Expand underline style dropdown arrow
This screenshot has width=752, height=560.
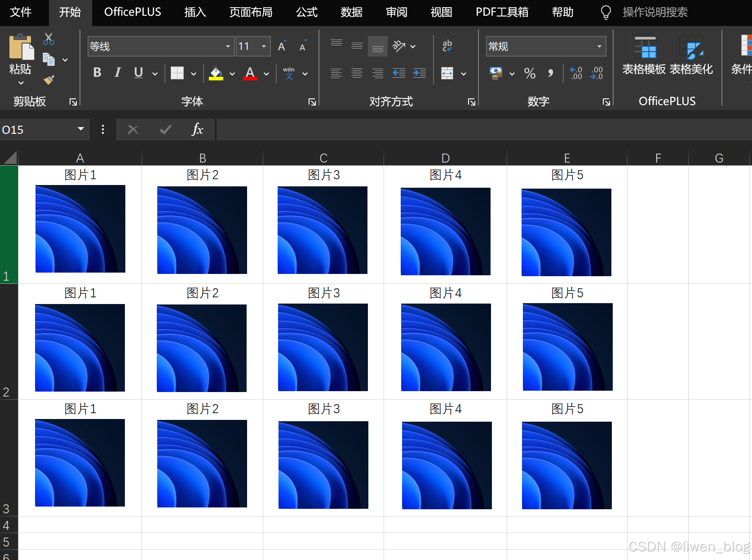click(155, 74)
